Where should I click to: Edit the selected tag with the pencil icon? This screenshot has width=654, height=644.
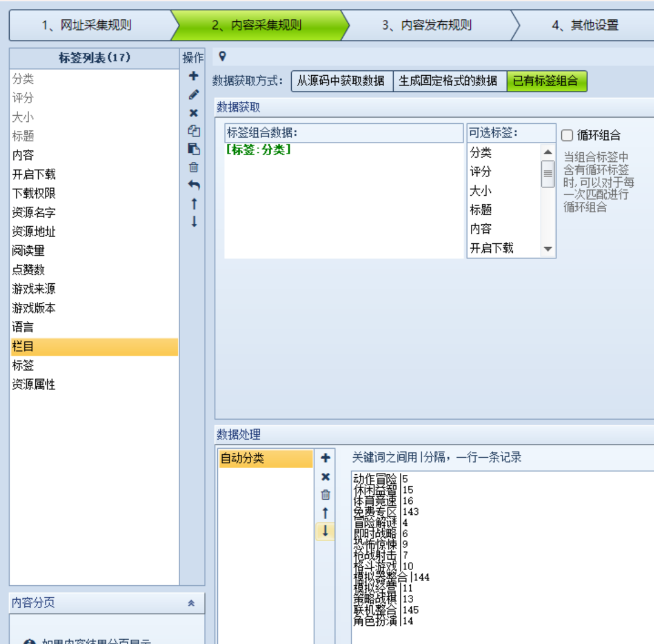[x=194, y=95]
